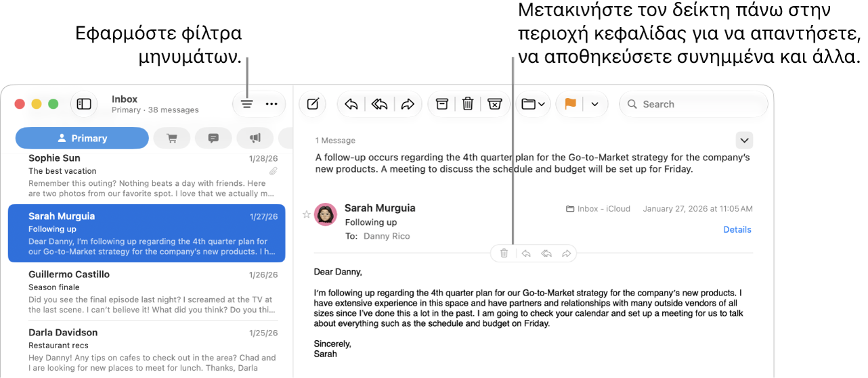The width and height of the screenshot is (868, 378).
Task: Open the message filter button
Action: click(247, 104)
